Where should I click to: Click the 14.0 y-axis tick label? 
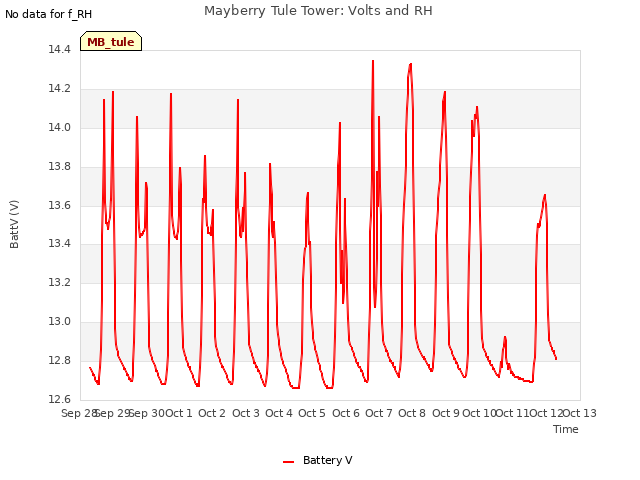59,128
